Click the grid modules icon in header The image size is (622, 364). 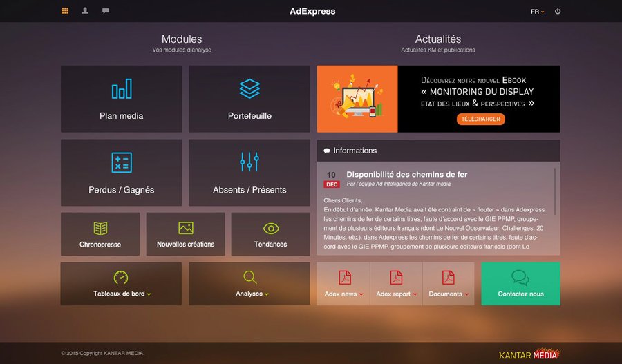(65, 11)
